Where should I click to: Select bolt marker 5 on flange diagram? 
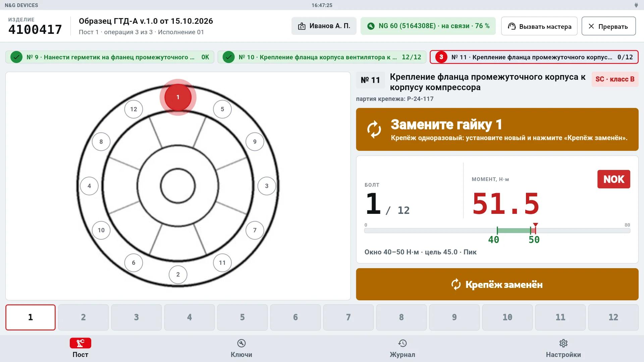(222, 109)
